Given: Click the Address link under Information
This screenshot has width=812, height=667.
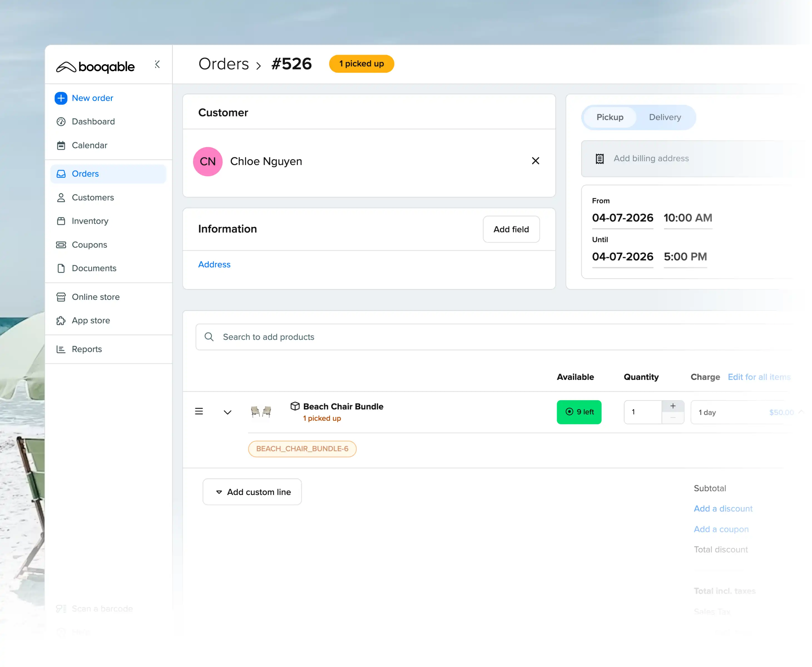Looking at the screenshot, I should pos(214,264).
